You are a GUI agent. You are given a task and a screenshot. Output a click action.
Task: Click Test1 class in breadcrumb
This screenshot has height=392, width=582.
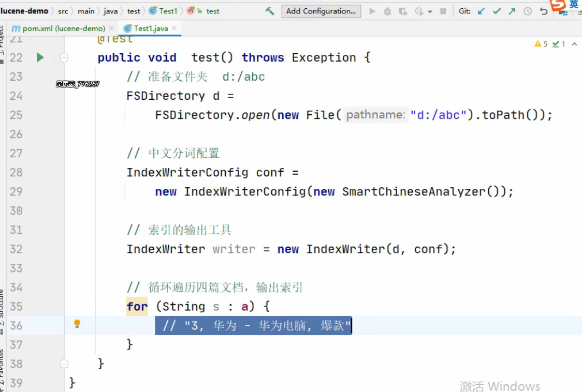163,11
